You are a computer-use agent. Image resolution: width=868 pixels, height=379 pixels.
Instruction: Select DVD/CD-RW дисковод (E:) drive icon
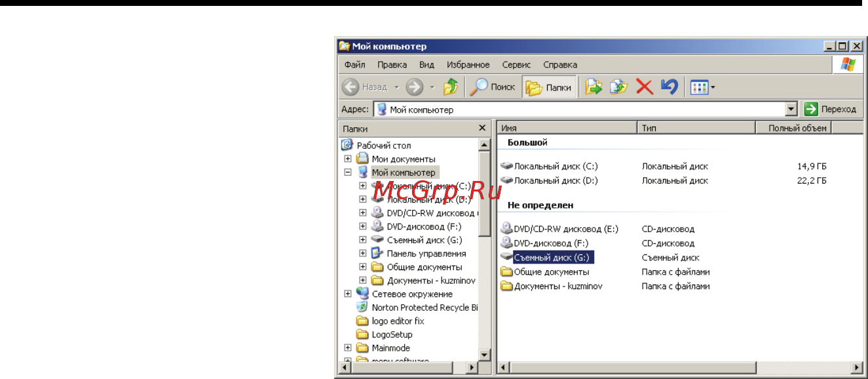coord(506,229)
